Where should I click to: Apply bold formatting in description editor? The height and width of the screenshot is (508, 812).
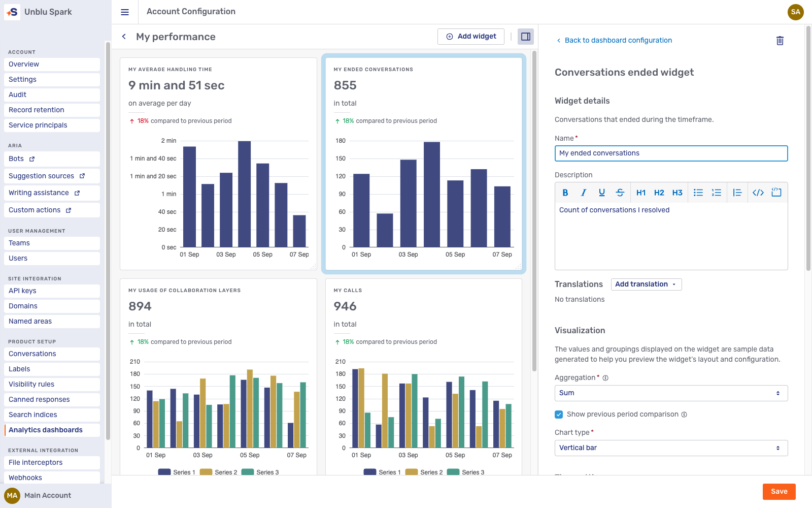click(x=565, y=193)
